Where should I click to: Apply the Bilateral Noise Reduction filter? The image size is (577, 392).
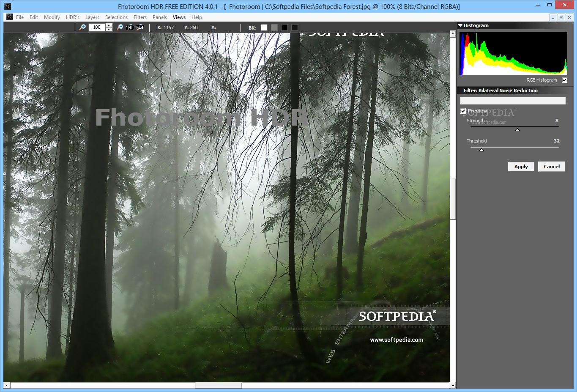pos(521,167)
